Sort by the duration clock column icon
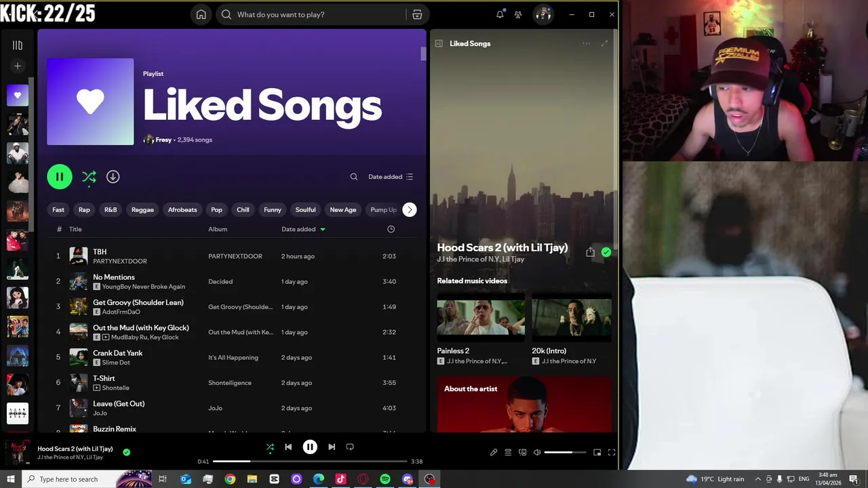This screenshot has width=868, height=488. (391, 229)
